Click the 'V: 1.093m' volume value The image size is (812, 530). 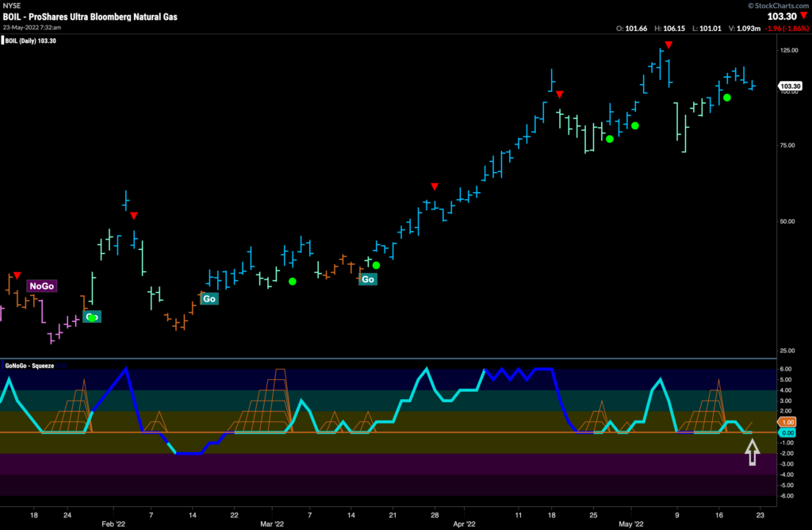coord(744,29)
